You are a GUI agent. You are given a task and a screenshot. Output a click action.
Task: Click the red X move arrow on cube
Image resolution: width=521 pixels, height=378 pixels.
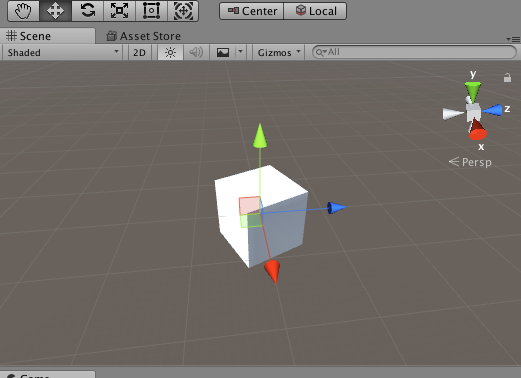pyautogui.click(x=272, y=271)
